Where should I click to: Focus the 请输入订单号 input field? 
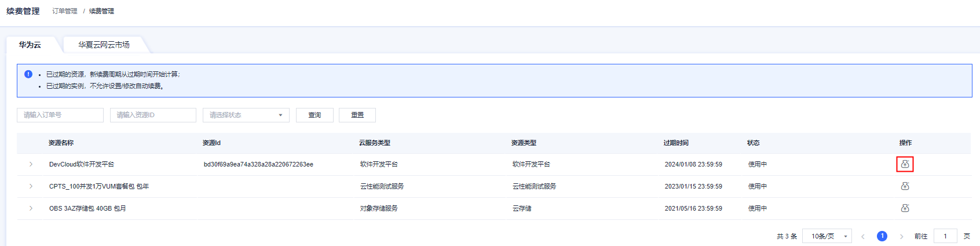60,115
